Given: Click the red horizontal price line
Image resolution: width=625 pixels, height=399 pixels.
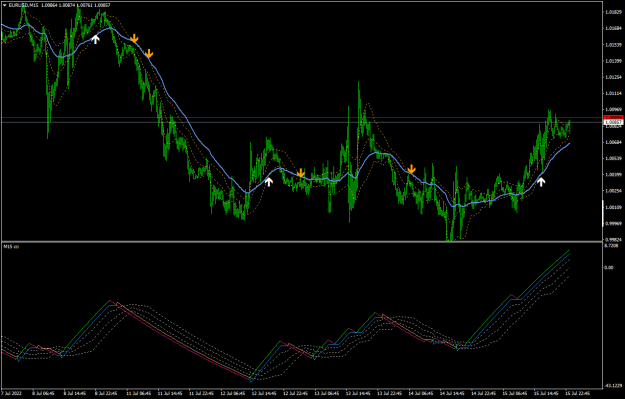Looking at the screenshot, I should pyautogui.click(x=302, y=118).
